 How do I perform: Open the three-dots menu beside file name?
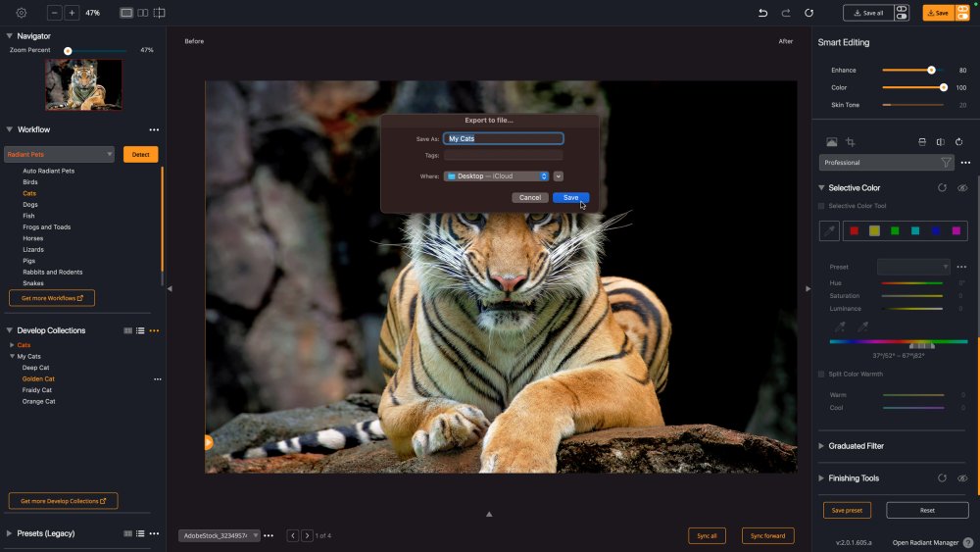pyautogui.click(x=269, y=535)
